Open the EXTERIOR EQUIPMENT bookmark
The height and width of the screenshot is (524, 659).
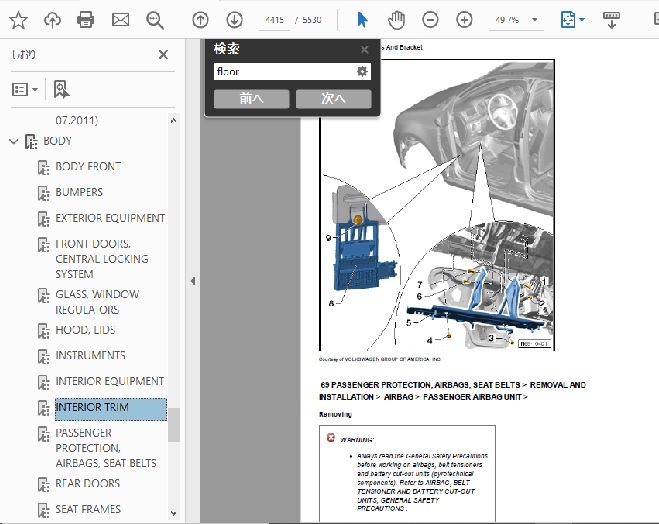[110, 218]
